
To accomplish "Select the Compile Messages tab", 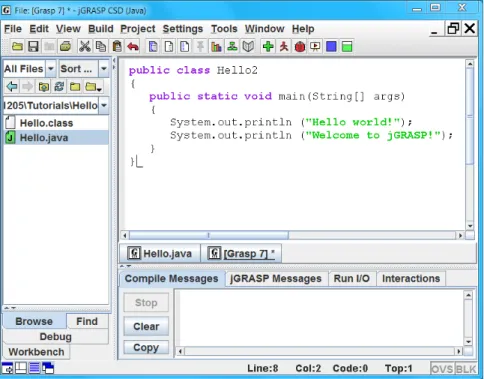I will coord(171,278).
